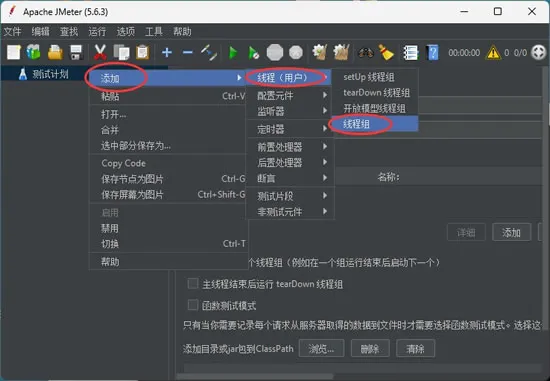Open the Help book icon in toolbar
The height and width of the screenshot is (381, 550).
point(432,53)
